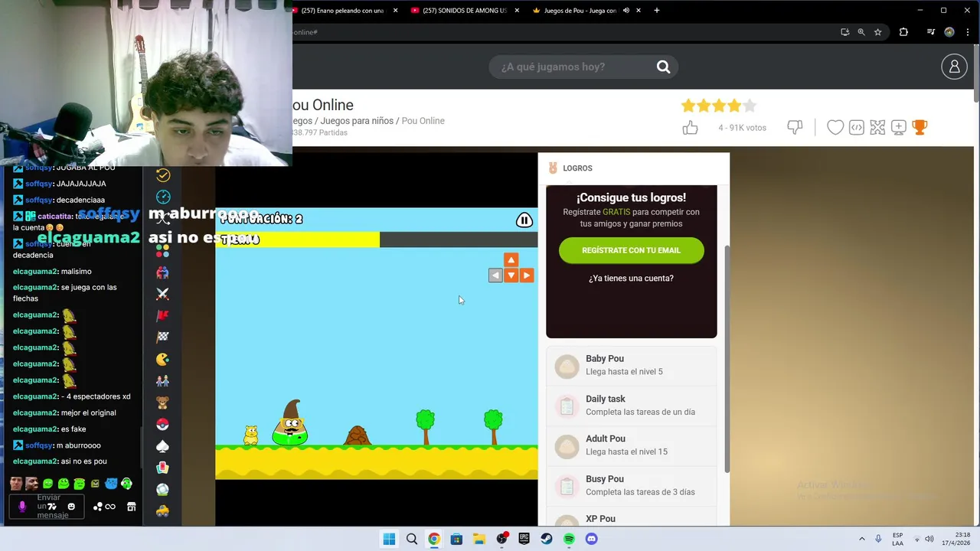Screen dimensions: 980x551
Task: Open the Chrome profile avatar
Action: pos(949,32)
